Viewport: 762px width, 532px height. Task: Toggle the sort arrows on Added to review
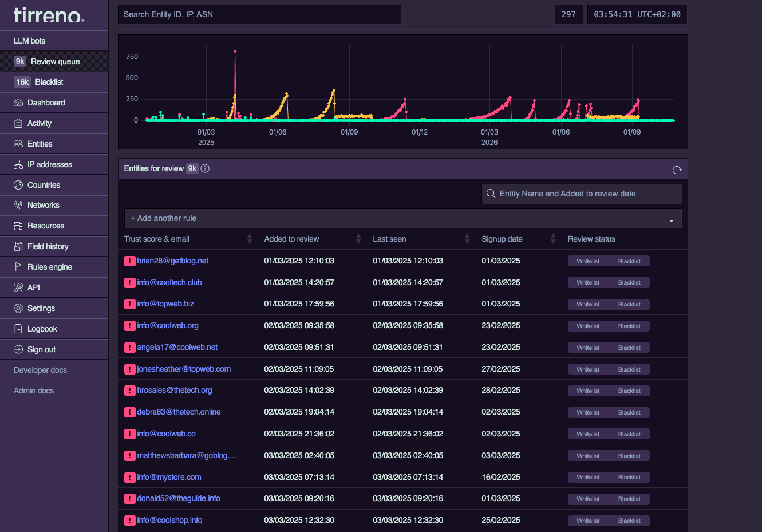(x=358, y=239)
